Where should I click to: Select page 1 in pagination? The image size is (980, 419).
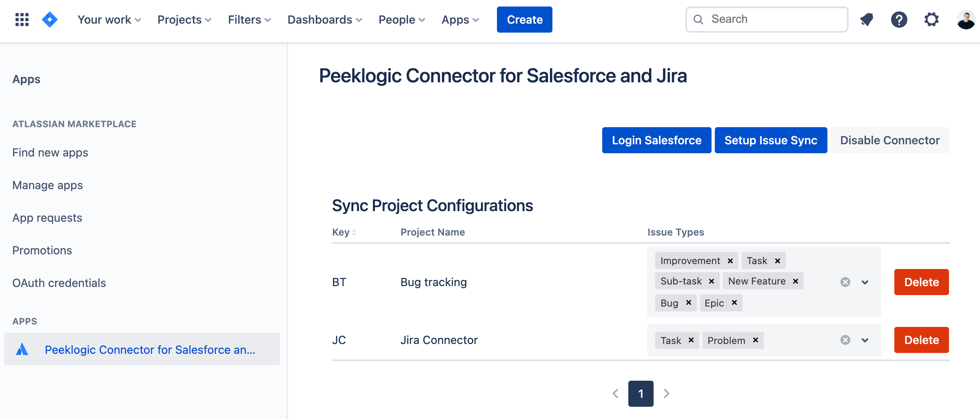tap(641, 394)
